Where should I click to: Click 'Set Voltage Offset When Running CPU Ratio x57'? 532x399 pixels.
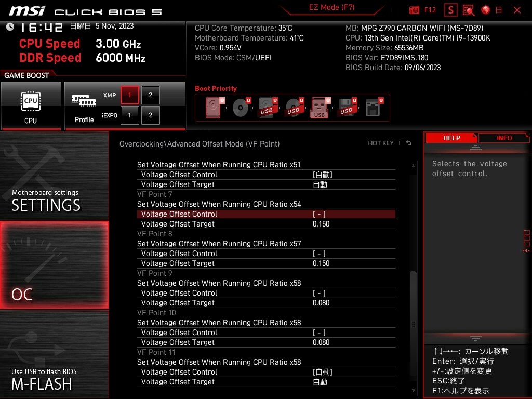219,244
